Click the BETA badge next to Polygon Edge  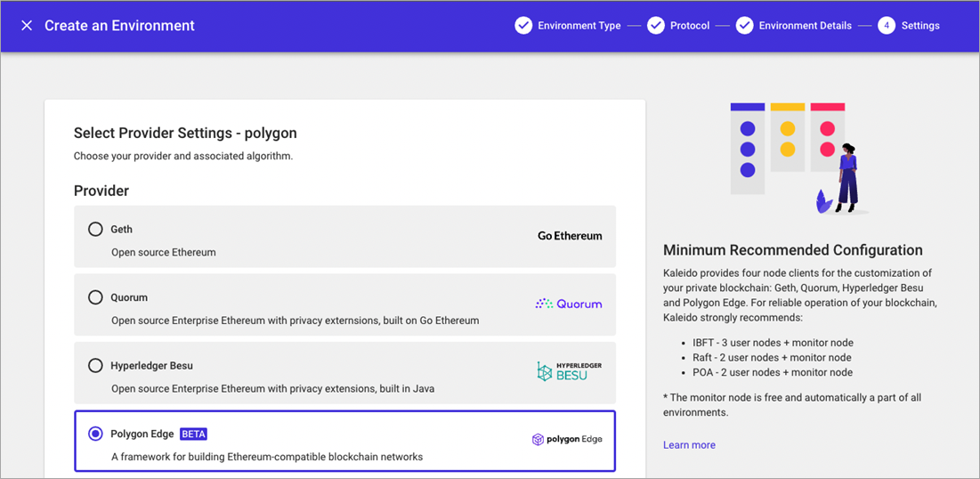click(x=194, y=434)
